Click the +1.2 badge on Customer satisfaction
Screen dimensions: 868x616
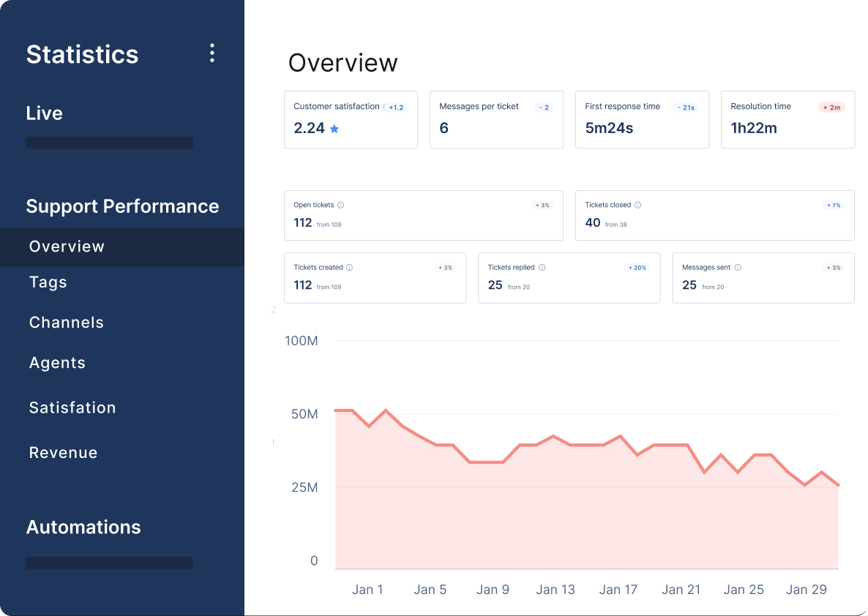395,106
